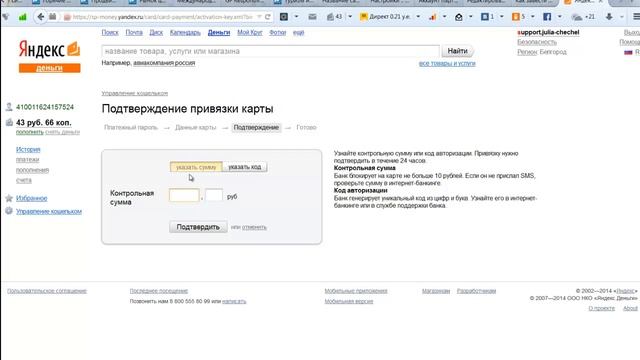Click the Яндекс Деньги logo
The width and height of the screenshot is (640, 360).
click(49, 57)
